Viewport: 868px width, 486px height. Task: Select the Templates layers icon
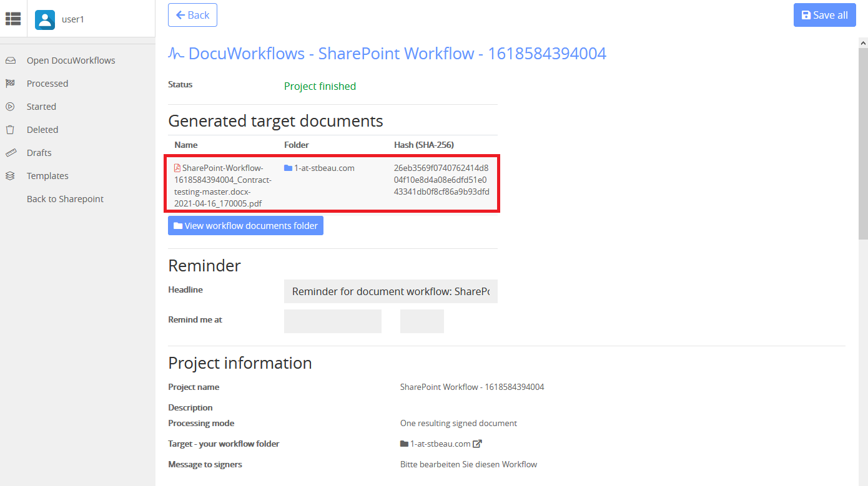pyautogui.click(x=11, y=175)
